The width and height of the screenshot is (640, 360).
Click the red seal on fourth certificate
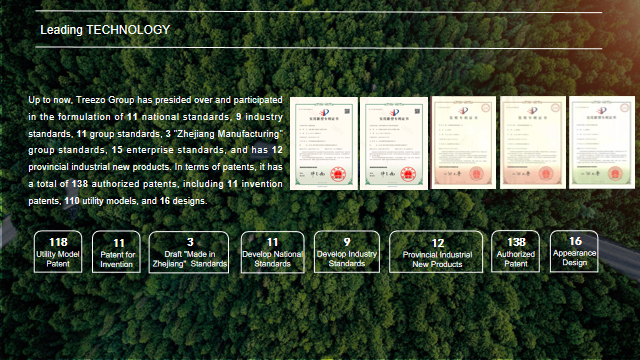pos(546,173)
